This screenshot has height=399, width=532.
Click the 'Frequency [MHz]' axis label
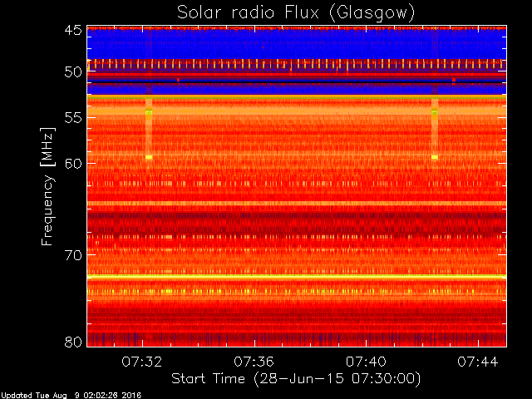[x=47, y=186]
